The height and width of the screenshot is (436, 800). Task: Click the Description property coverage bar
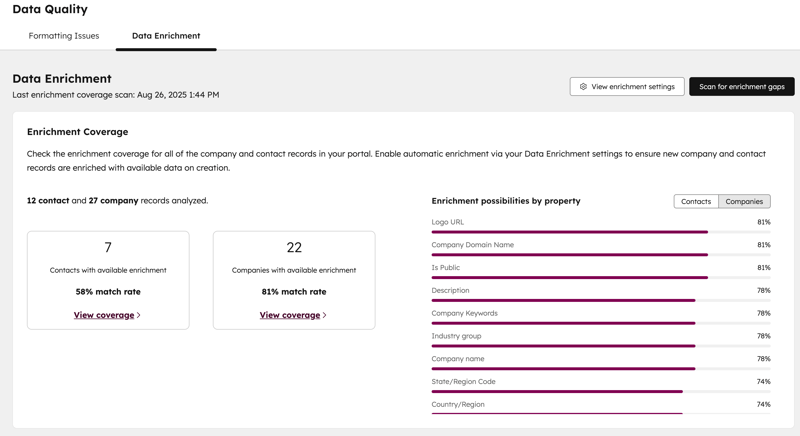(x=600, y=300)
